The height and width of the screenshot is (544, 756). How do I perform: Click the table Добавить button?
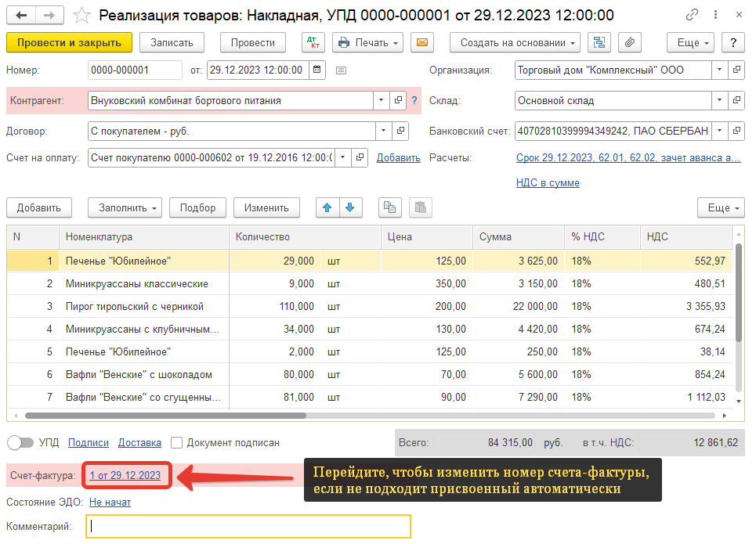point(39,207)
